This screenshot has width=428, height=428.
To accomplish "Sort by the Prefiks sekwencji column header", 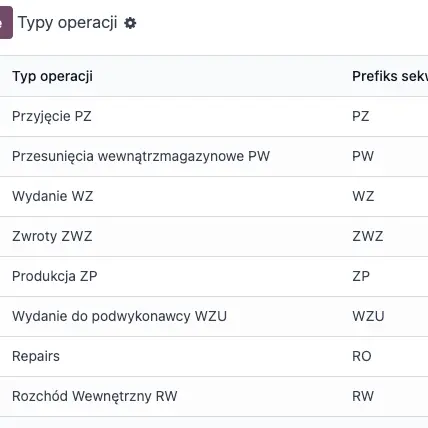I will (x=390, y=76).
